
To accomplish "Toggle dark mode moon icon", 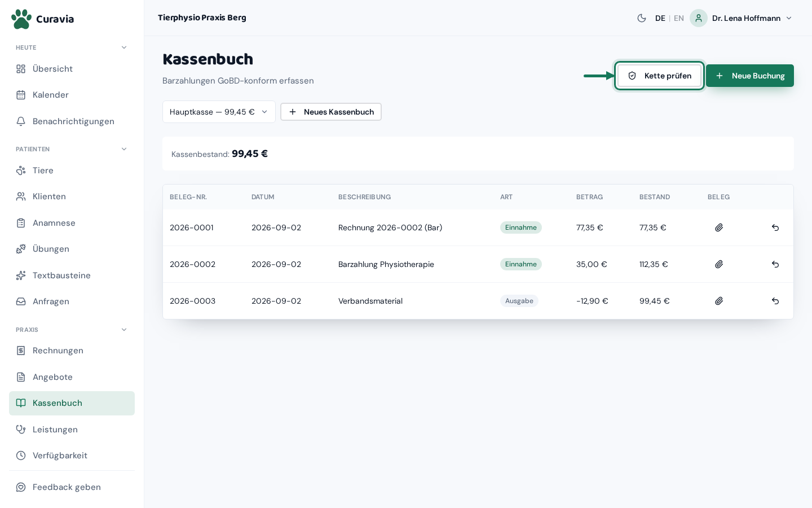I will tap(642, 18).
